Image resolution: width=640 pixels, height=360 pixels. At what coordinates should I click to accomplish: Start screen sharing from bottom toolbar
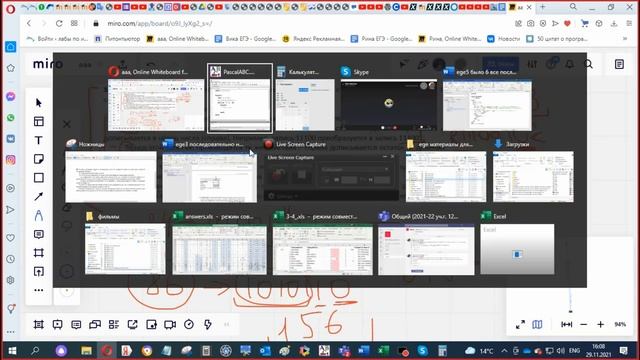[x=133, y=324]
